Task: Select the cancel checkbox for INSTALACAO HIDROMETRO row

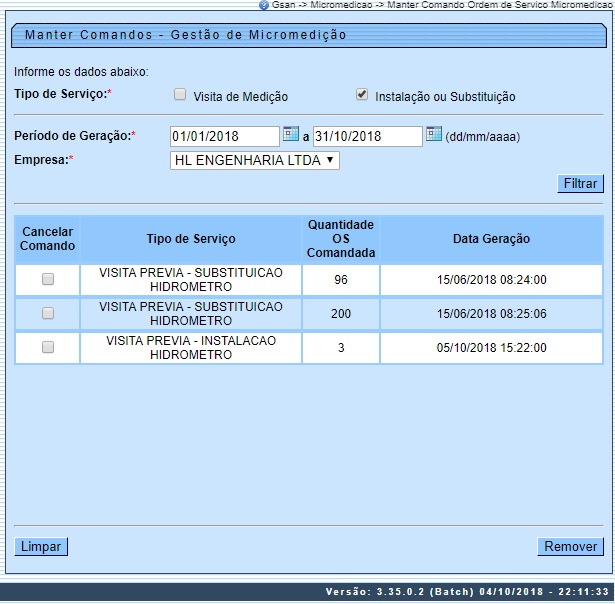Action: pyautogui.click(x=48, y=347)
